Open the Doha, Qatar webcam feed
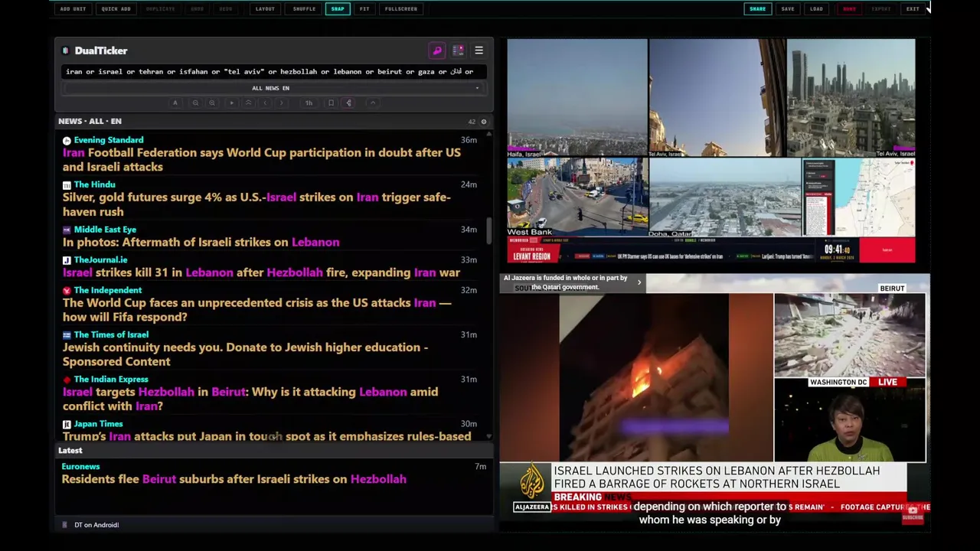The image size is (980, 551). (x=725, y=197)
